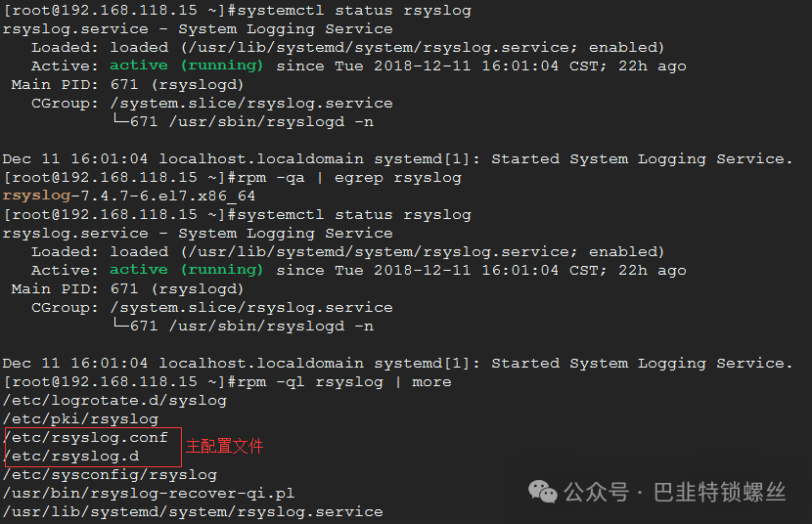The height and width of the screenshot is (524, 812).
Task: Click the green 'active (running)' status, second output
Action: tap(187, 270)
